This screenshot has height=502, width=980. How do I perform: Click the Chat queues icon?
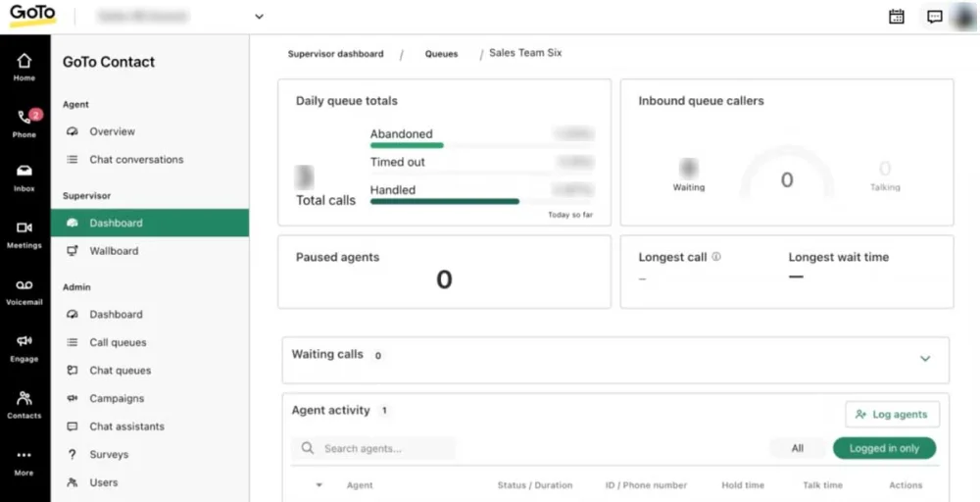tap(73, 370)
